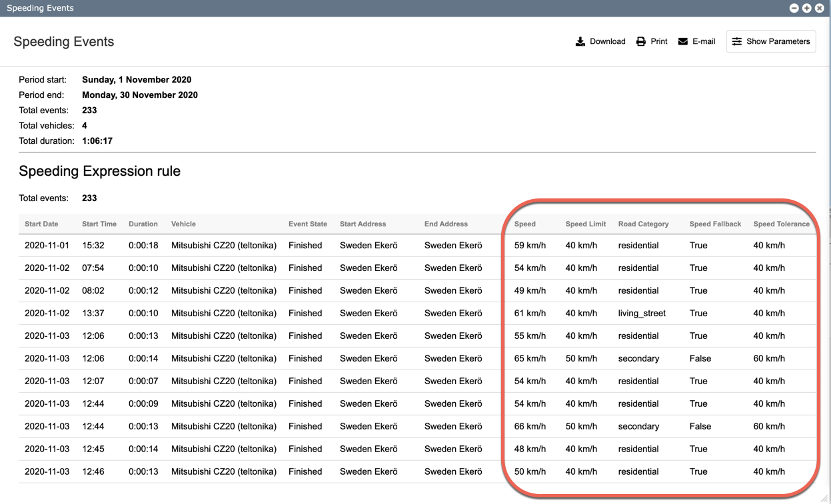Viewport: 831px width, 504px height.
Task: Click the 12:07 start time cell
Action: (x=93, y=381)
